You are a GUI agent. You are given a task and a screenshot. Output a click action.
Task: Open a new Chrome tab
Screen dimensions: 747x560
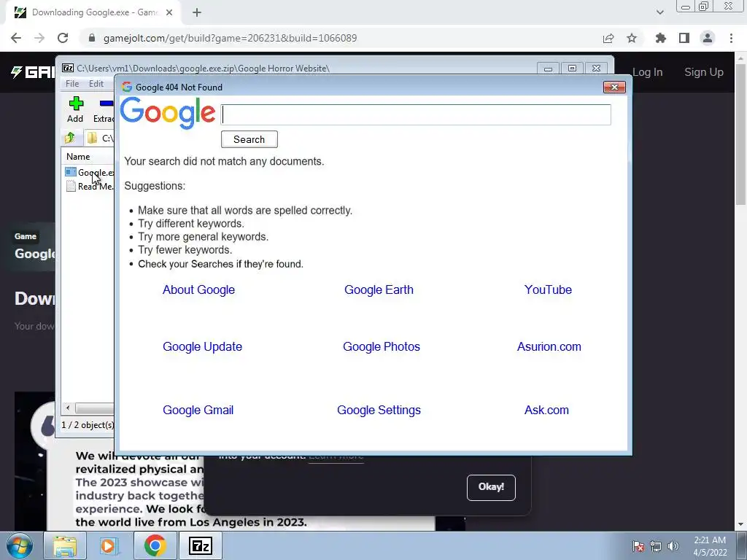tap(197, 12)
